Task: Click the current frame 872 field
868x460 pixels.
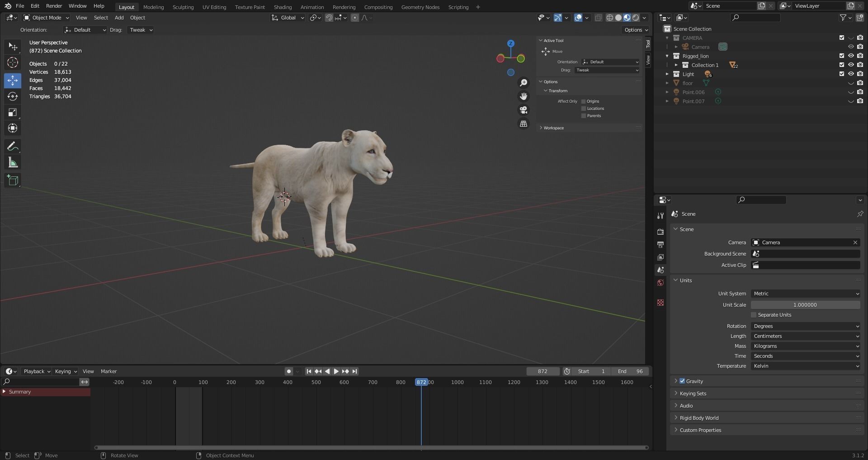Action: tap(543, 371)
